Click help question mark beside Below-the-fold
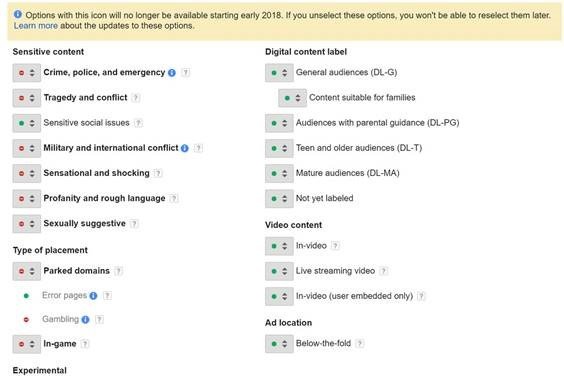Screen dimensions: 564x379 tap(359, 343)
